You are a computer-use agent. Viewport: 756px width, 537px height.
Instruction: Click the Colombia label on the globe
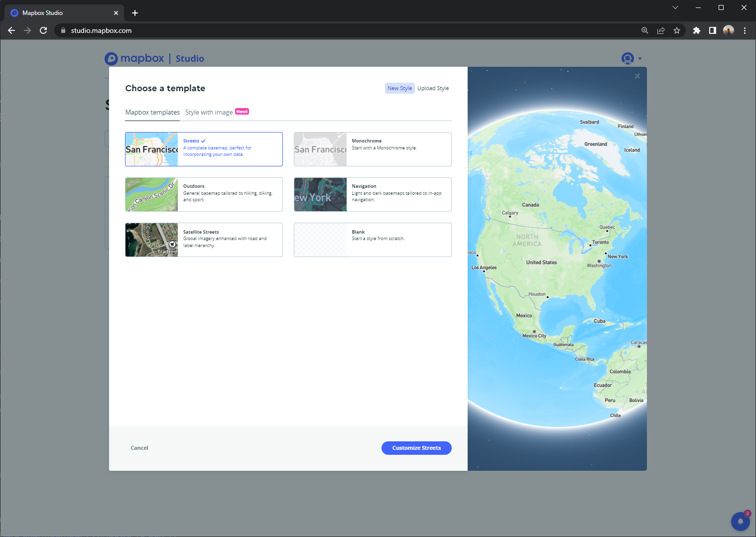620,372
